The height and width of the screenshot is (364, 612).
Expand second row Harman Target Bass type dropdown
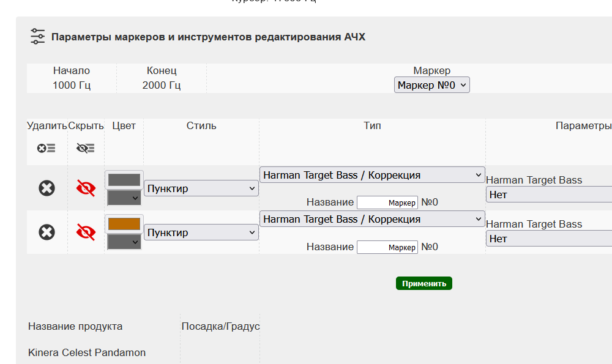click(372, 219)
